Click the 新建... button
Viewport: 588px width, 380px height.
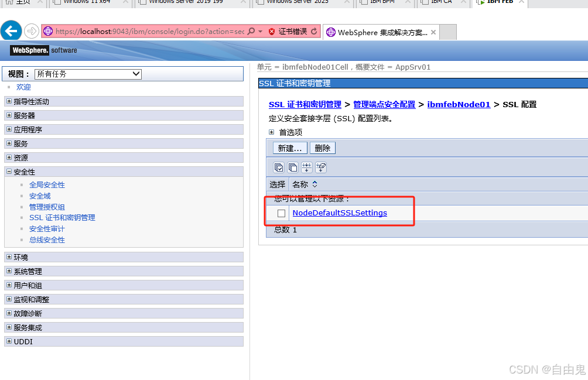[x=290, y=148]
